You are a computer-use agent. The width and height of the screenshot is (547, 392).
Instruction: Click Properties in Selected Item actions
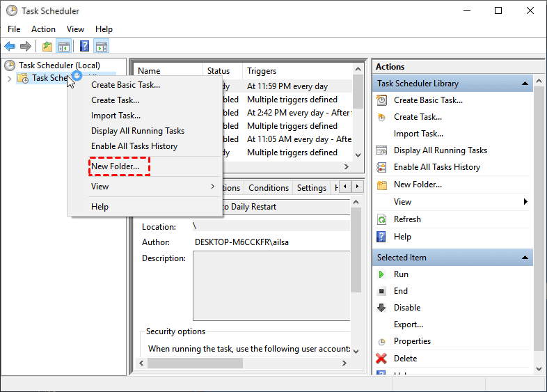coord(412,341)
